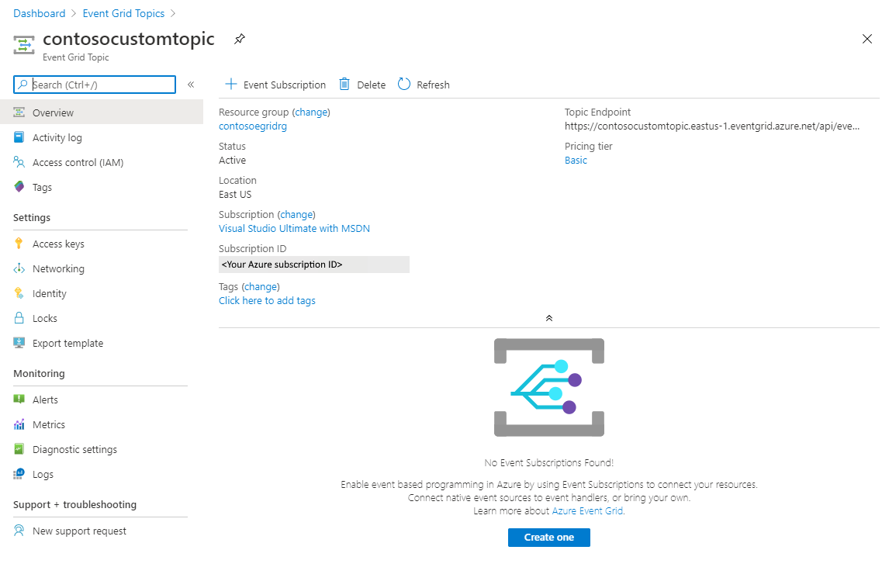The height and width of the screenshot is (588, 889).
Task: Click the Alerts icon
Action: coord(19,399)
